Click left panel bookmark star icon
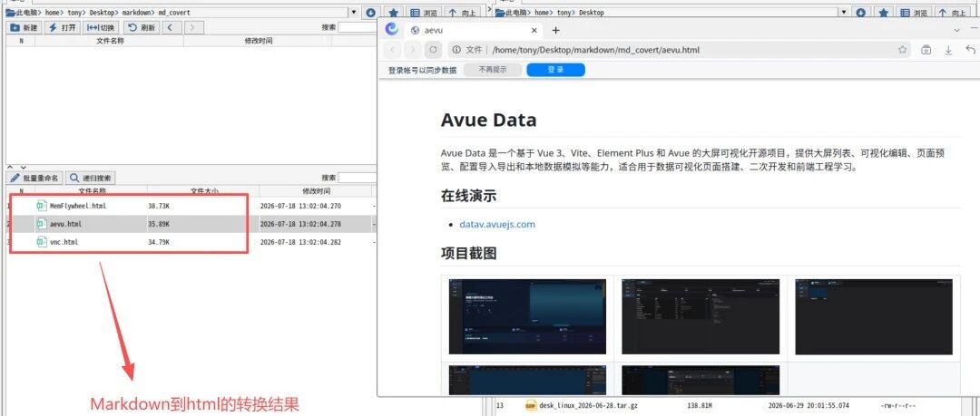Image resolution: width=980 pixels, height=416 pixels. [x=393, y=13]
